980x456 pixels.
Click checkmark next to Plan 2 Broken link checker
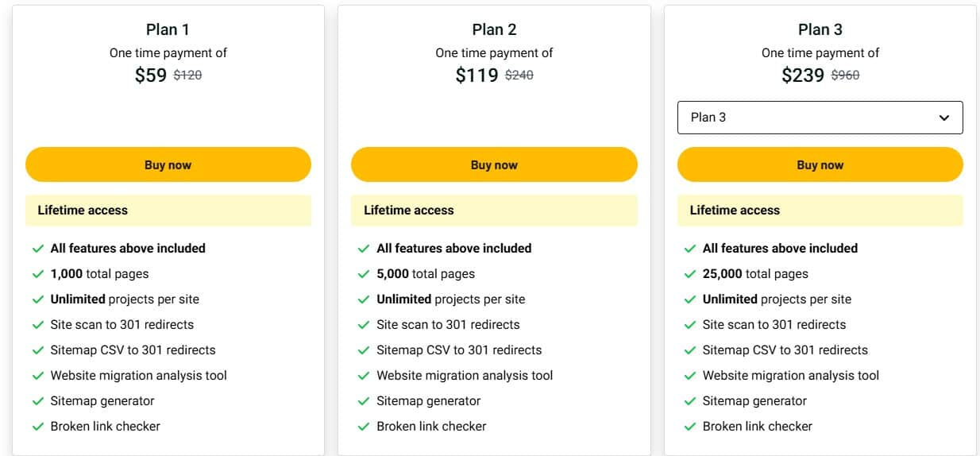(x=364, y=427)
